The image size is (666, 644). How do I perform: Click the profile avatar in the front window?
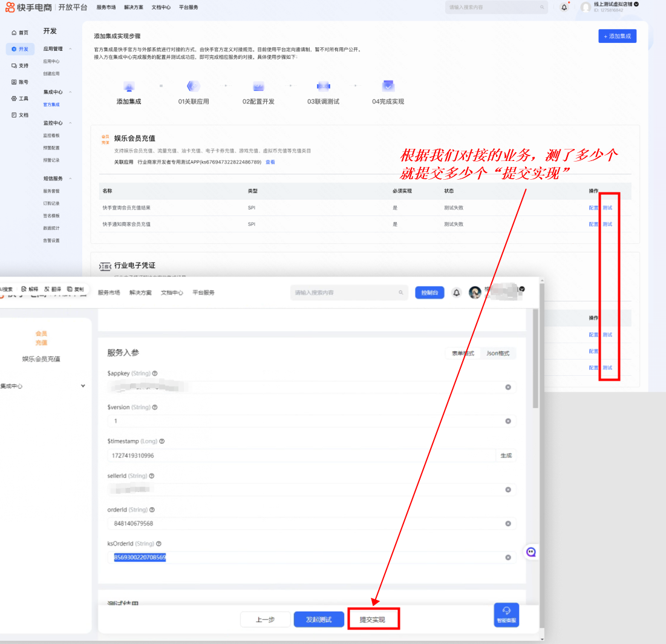click(475, 292)
